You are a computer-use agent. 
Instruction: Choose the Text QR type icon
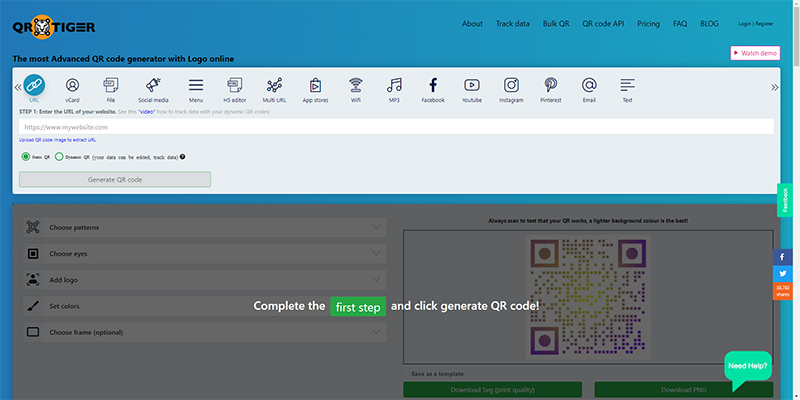click(x=628, y=85)
